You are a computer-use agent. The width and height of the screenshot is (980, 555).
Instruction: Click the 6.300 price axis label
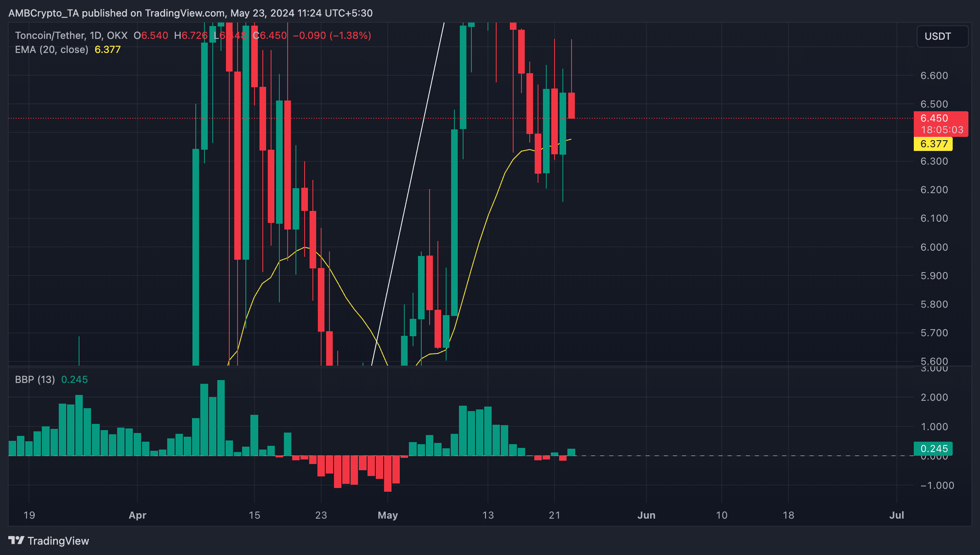pyautogui.click(x=934, y=161)
